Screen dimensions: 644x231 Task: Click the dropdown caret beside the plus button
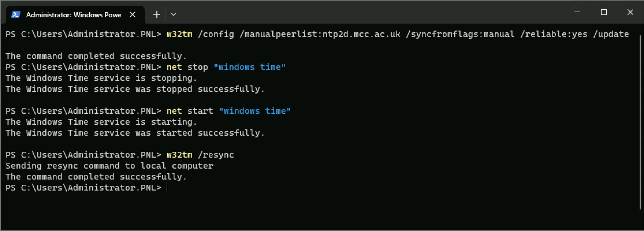pyautogui.click(x=173, y=14)
